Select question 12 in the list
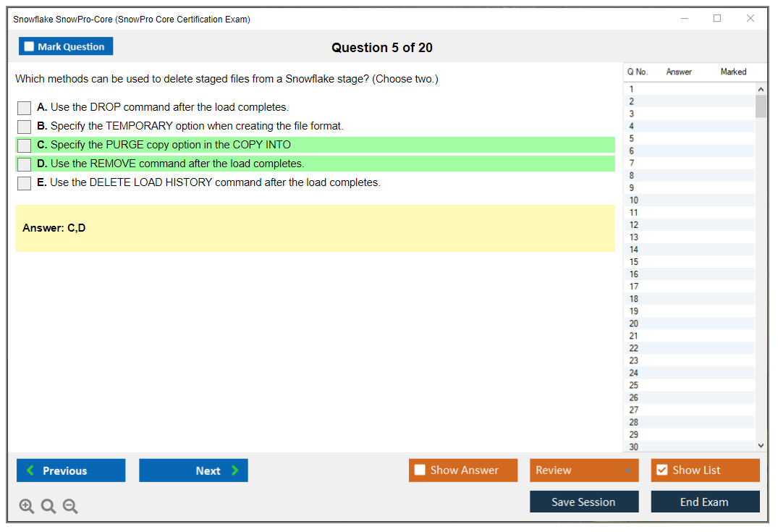778x532 pixels. (x=634, y=225)
